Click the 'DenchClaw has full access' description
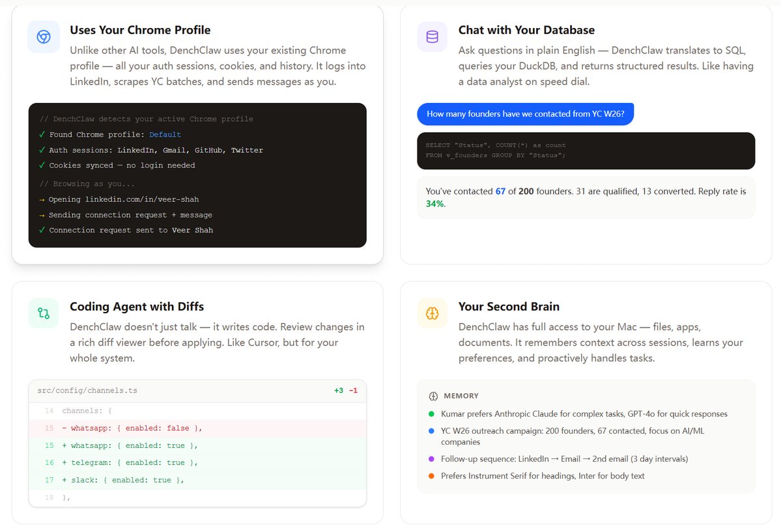 601,343
